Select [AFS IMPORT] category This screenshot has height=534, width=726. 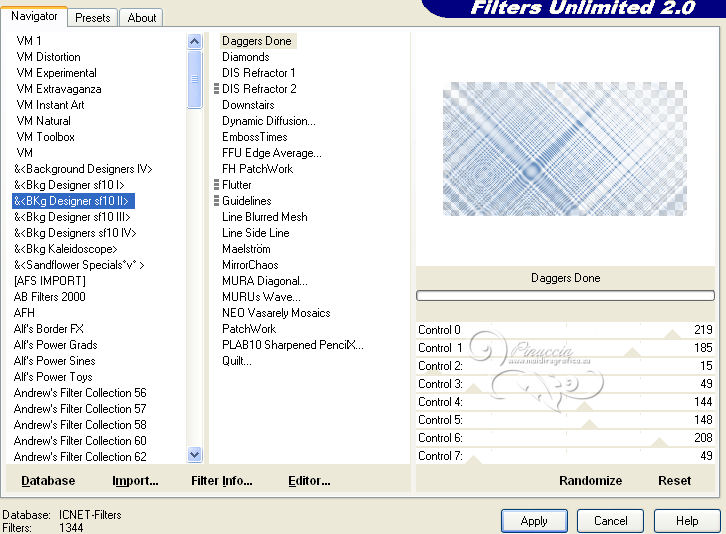[x=50, y=281]
